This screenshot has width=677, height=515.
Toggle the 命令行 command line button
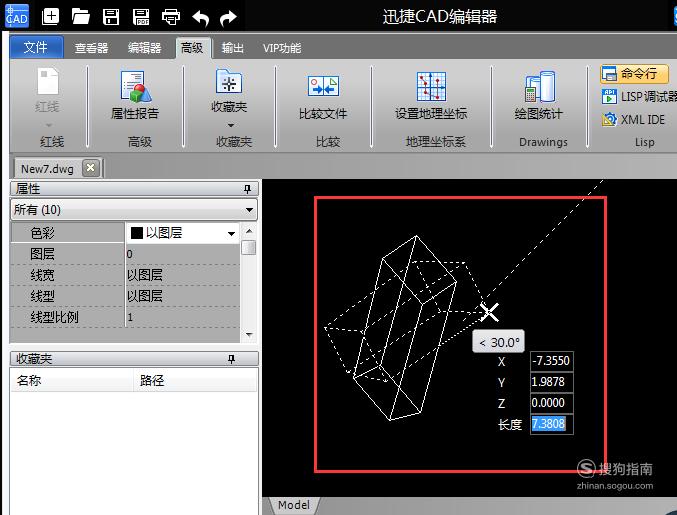[634, 74]
